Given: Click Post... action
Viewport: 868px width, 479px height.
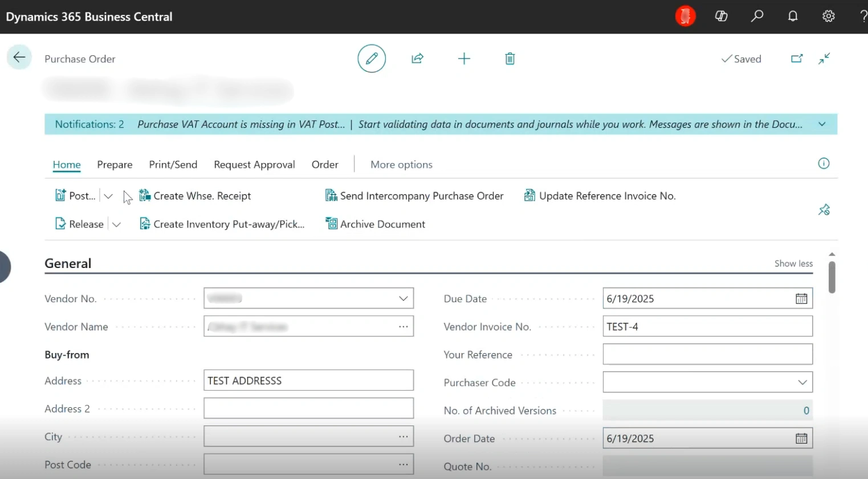Looking at the screenshot, I should (75, 196).
